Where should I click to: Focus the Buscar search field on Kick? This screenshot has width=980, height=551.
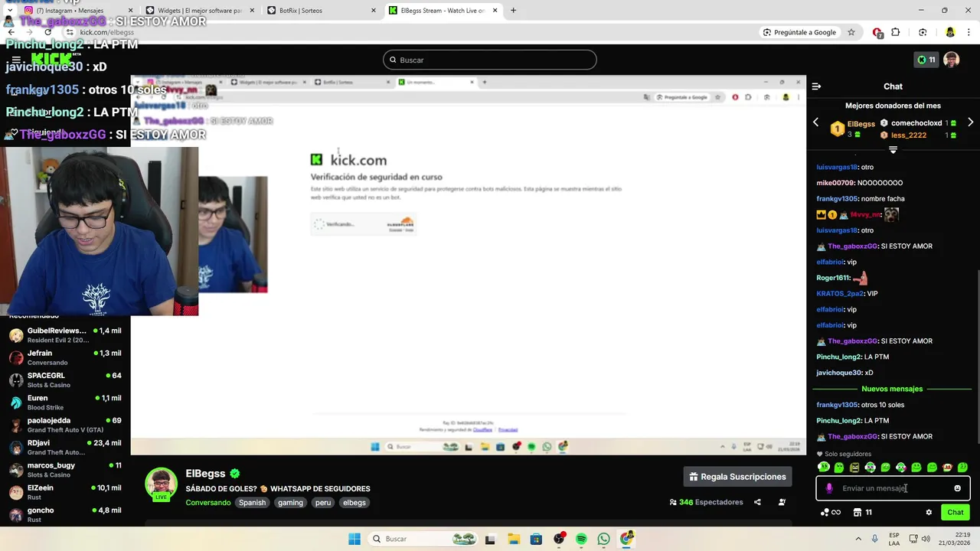pyautogui.click(x=490, y=60)
